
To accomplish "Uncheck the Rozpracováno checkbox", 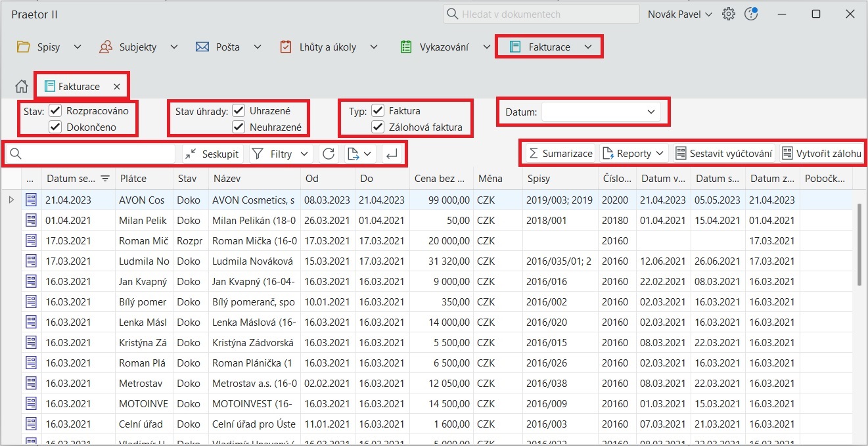I will tap(56, 111).
